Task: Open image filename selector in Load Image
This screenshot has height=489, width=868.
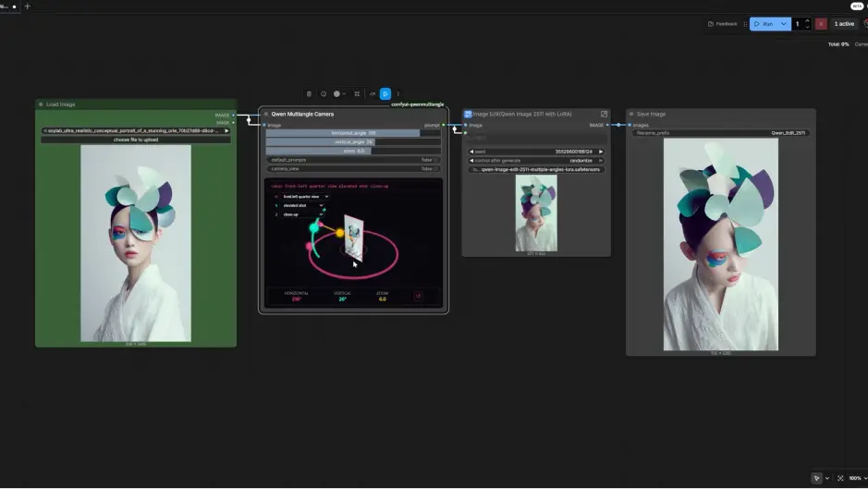Action: (x=136, y=130)
